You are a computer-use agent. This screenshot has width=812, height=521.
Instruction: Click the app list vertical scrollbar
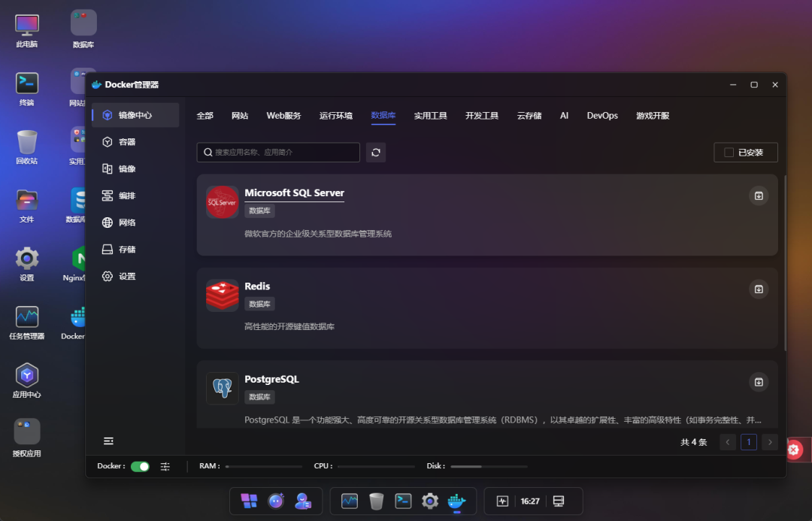click(x=785, y=263)
